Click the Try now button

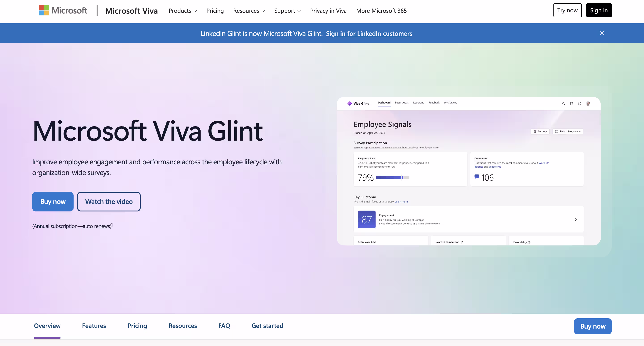(567, 10)
